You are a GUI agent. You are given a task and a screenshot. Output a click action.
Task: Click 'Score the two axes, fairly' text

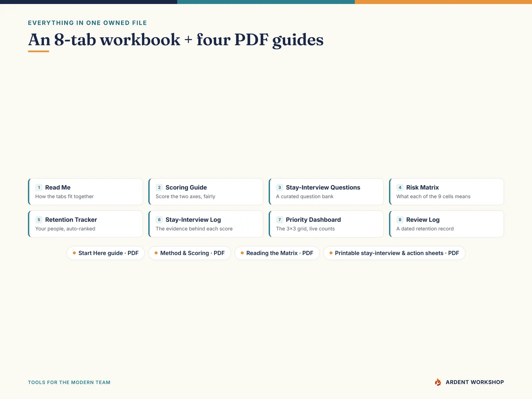coord(186,197)
